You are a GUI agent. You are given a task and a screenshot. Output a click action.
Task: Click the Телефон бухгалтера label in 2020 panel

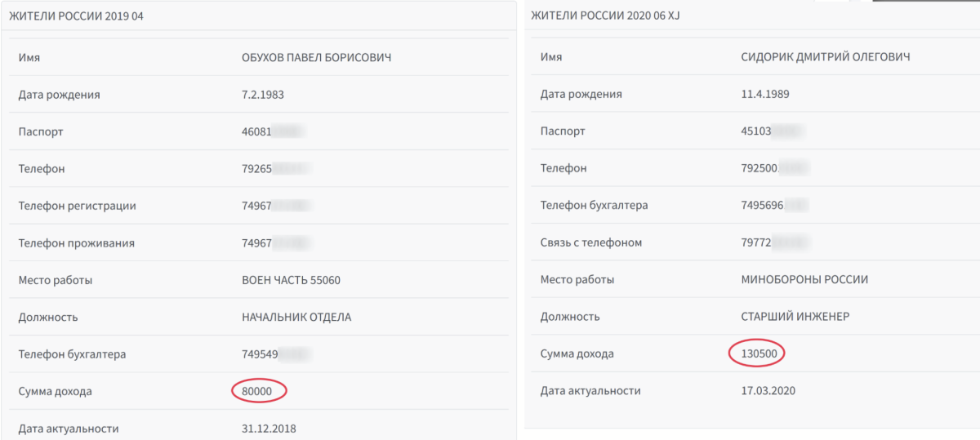click(595, 206)
